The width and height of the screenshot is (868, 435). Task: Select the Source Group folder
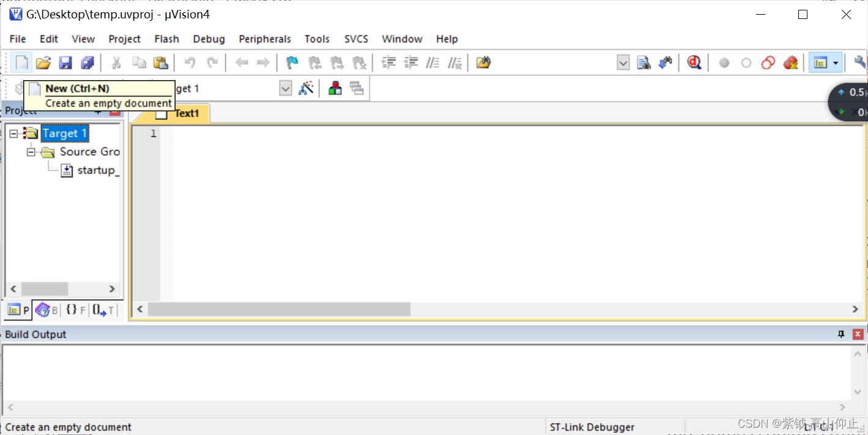[x=89, y=152]
